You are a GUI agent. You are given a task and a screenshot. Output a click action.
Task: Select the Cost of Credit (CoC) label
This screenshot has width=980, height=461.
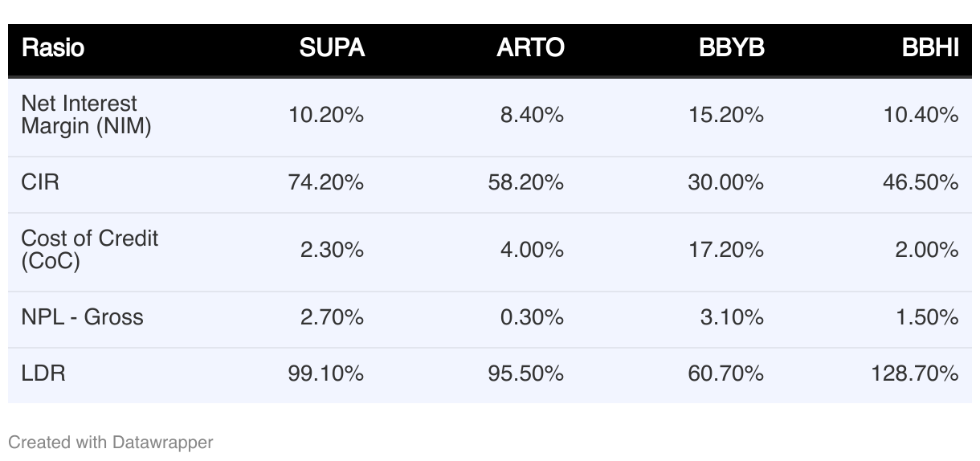click(89, 250)
